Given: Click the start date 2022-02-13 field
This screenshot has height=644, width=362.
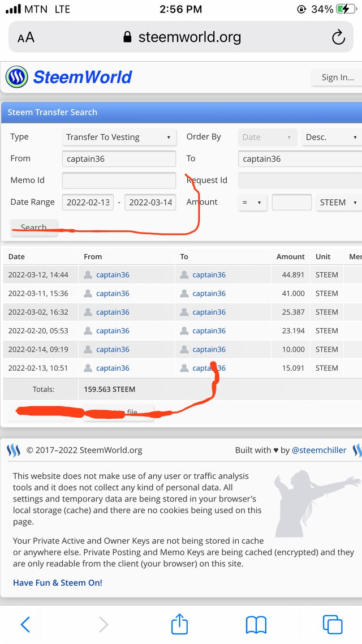Looking at the screenshot, I should 88,202.
